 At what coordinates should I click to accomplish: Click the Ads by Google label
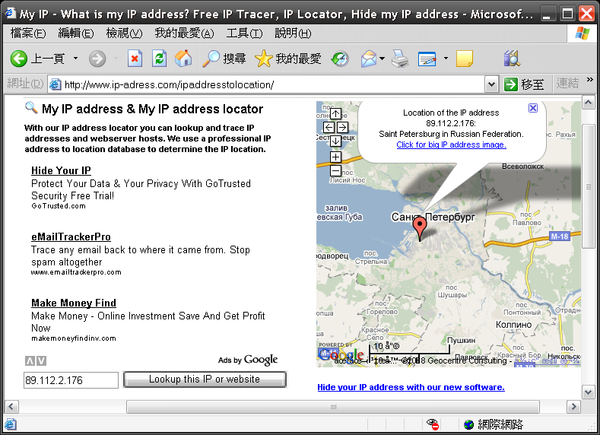[x=248, y=360]
